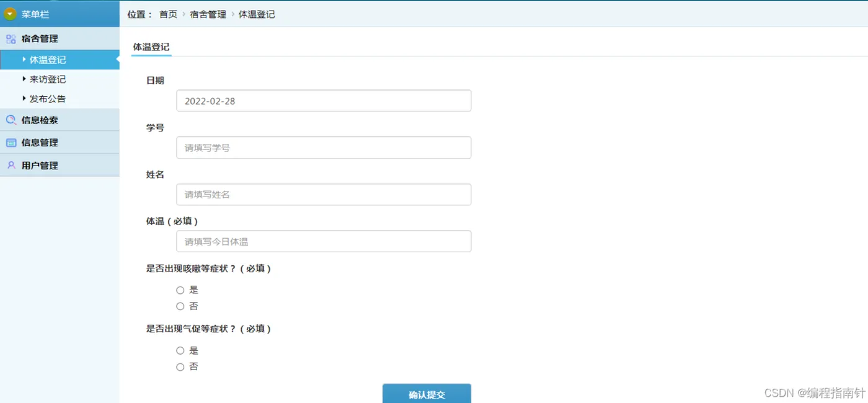The width and height of the screenshot is (868, 403).
Task: Click the 姓名 label
Action: click(155, 175)
